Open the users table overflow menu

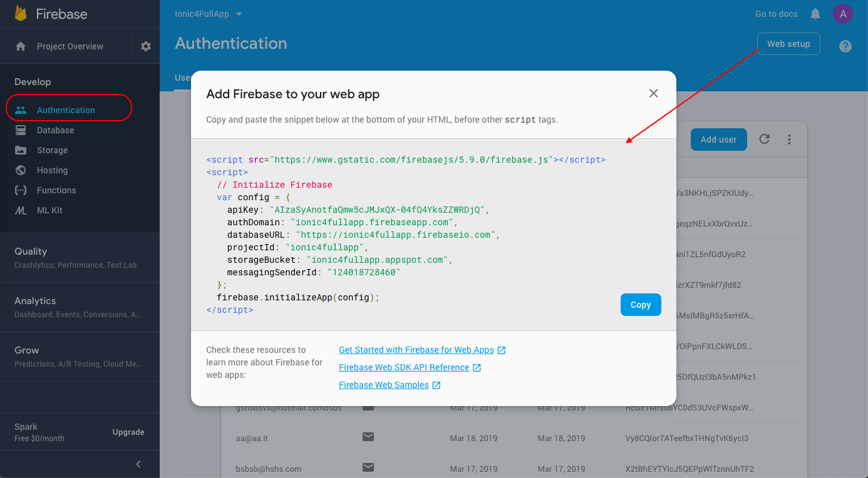[x=790, y=139]
